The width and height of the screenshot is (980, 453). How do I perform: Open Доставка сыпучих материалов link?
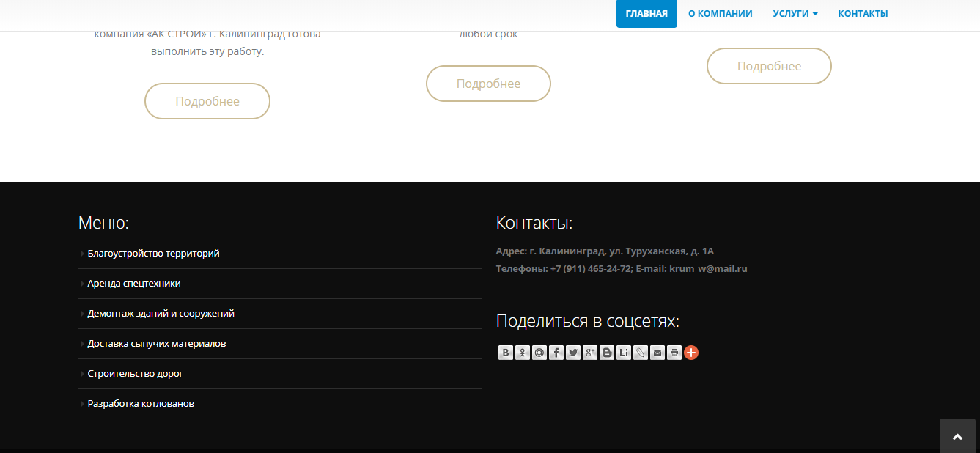[156, 344]
